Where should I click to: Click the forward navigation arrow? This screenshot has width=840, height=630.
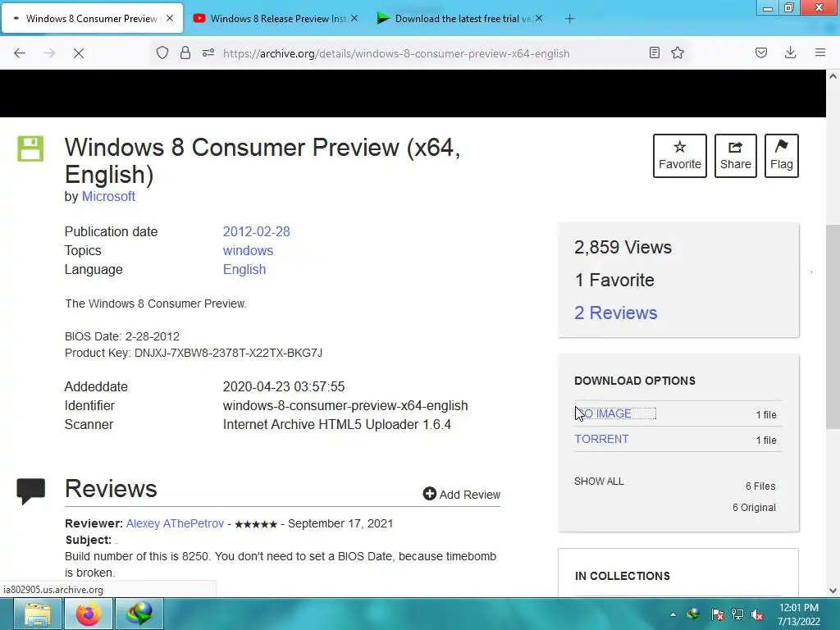click(x=49, y=53)
